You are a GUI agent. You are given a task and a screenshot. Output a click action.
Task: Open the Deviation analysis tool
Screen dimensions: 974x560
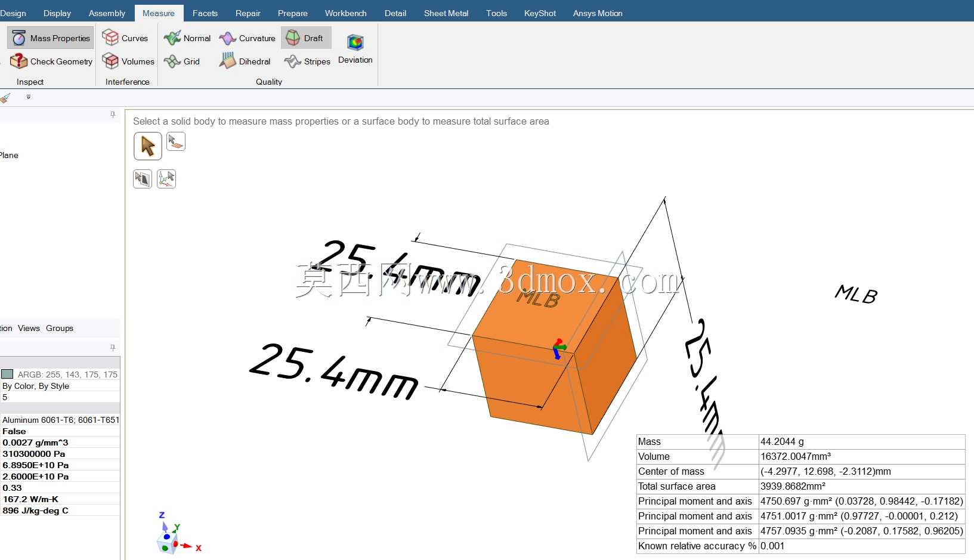355,49
